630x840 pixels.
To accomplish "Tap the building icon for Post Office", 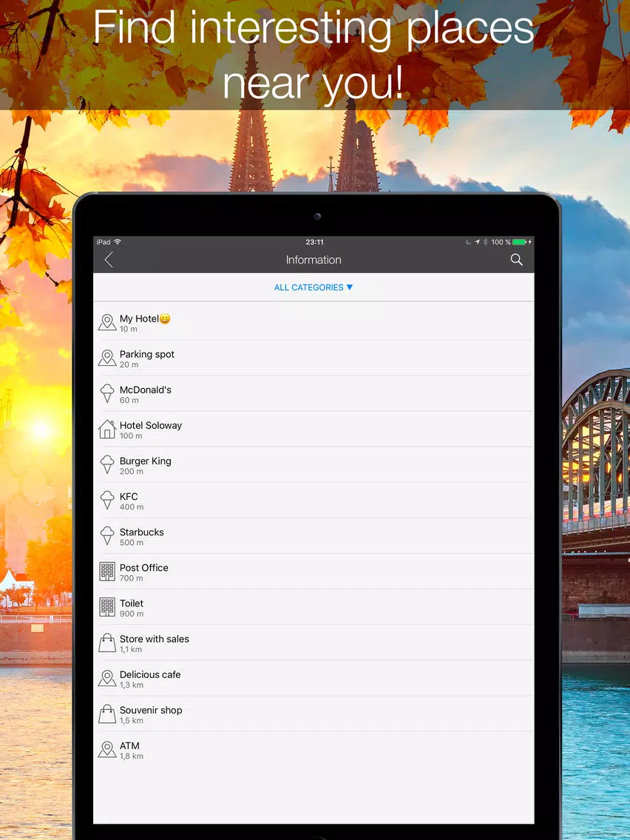I will (x=107, y=572).
